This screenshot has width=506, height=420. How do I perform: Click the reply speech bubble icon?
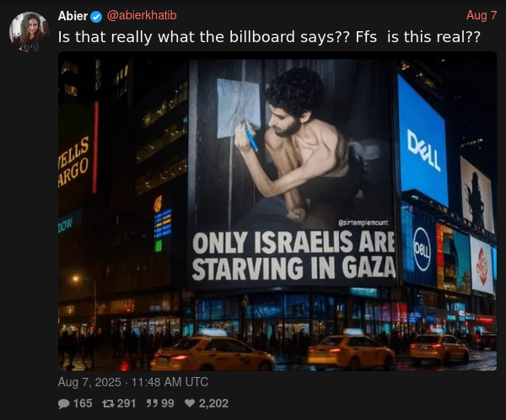(x=63, y=403)
